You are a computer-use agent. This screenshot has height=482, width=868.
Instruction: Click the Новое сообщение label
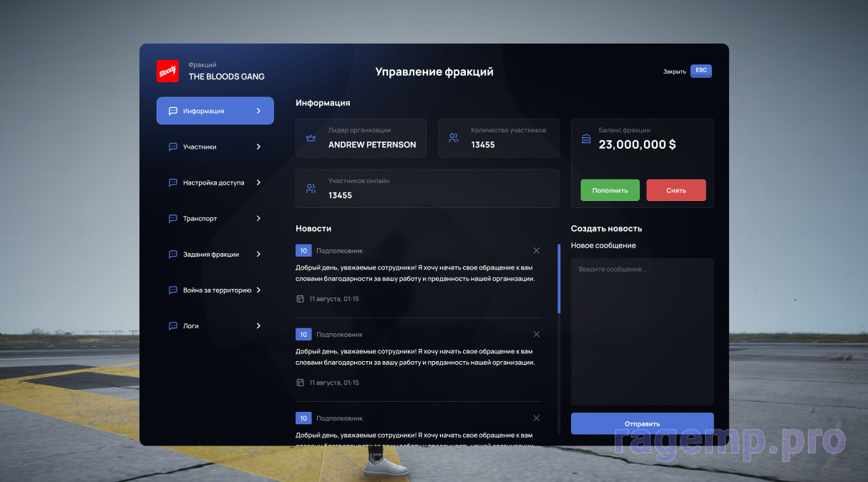[603, 245]
